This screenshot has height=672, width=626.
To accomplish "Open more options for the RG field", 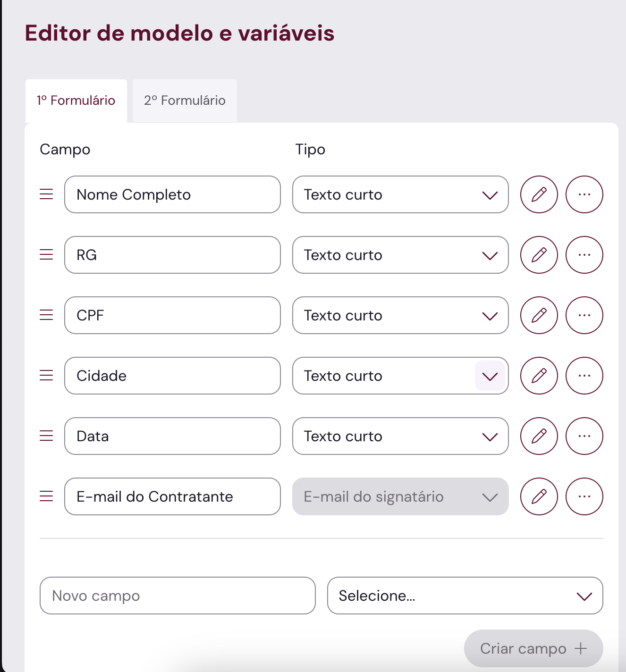I will pyautogui.click(x=584, y=255).
